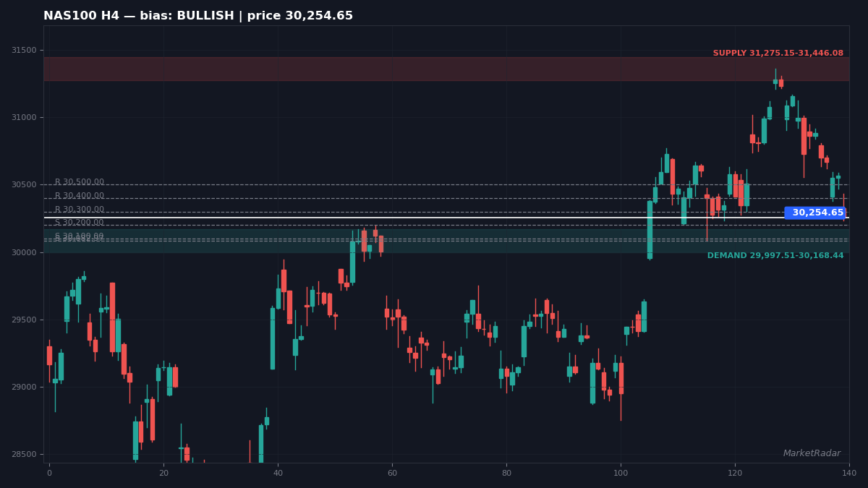Click the 29500 price axis tick
Screen dimensions: 868x488
[x=24, y=320]
